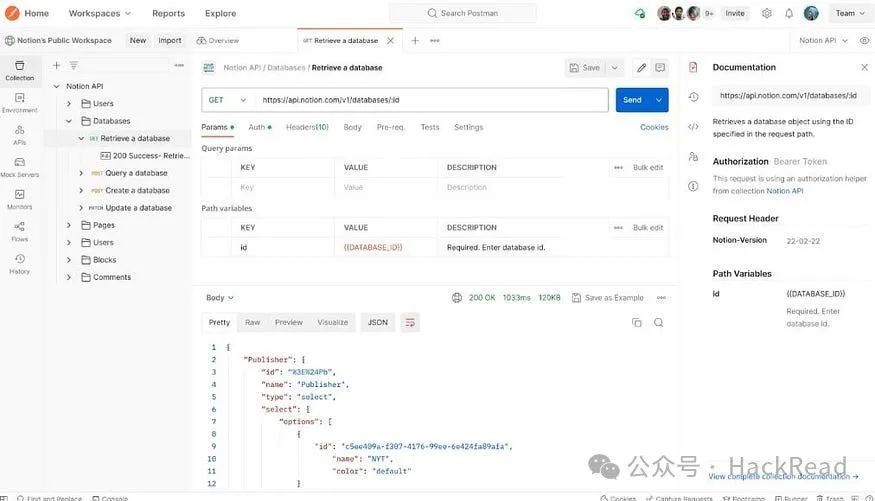Open the GET method dropdown
Screen dimensions: 875x501
tap(227, 100)
